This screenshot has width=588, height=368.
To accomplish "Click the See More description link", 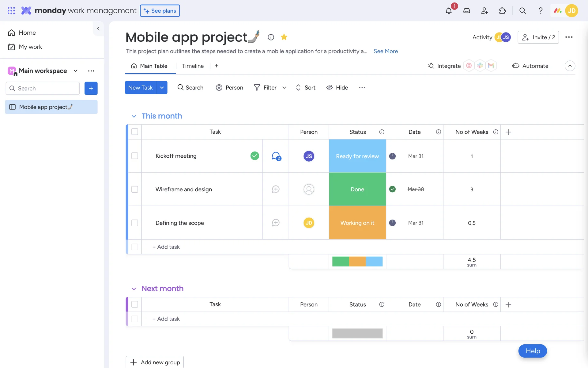I will [x=386, y=51].
